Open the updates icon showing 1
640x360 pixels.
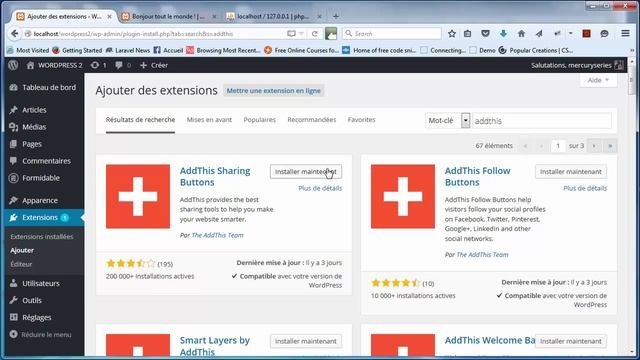(x=98, y=65)
